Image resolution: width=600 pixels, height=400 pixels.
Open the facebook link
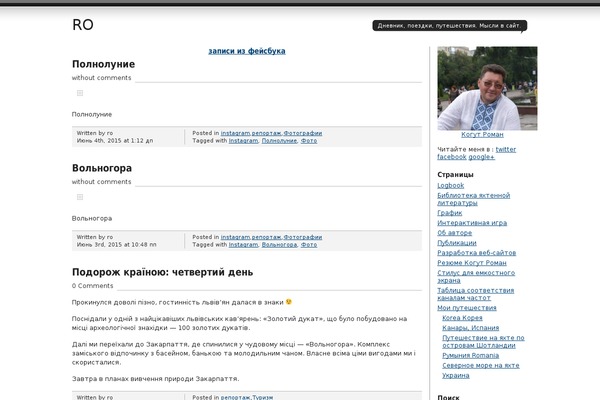(x=452, y=157)
